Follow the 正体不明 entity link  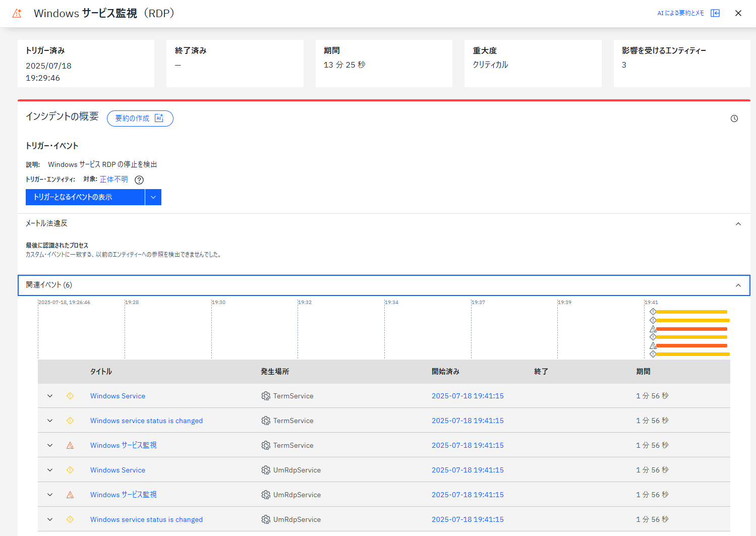[x=114, y=180]
